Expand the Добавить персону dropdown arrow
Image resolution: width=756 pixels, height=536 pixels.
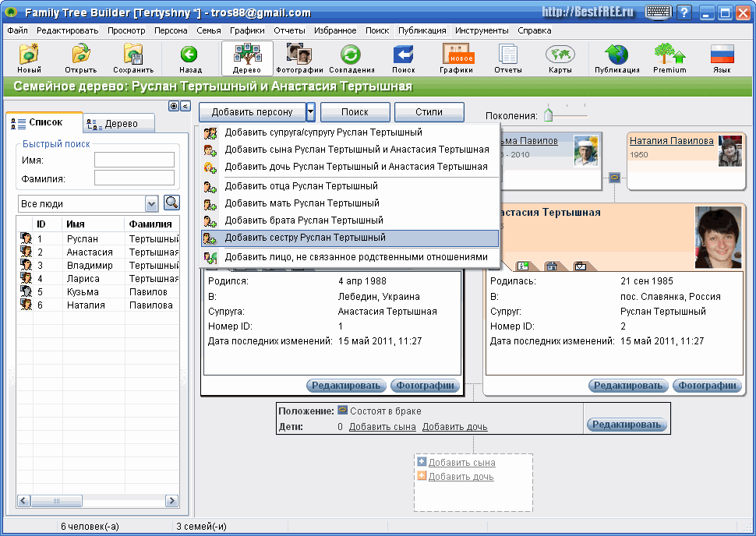pyautogui.click(x=310, y=112)
